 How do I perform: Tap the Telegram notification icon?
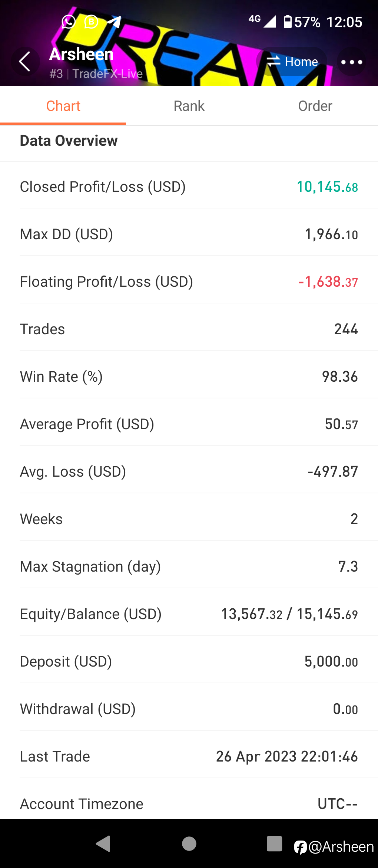click(114, 22)
